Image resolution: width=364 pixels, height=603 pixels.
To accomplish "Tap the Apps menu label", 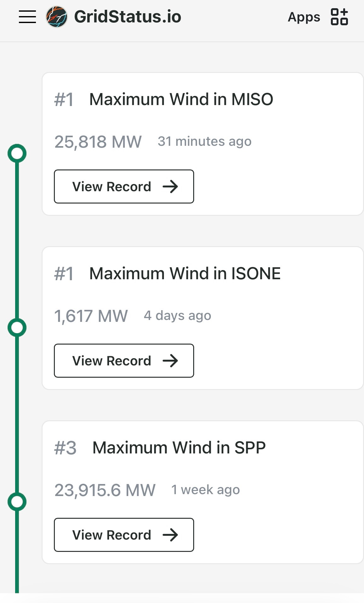I will 303,17.
